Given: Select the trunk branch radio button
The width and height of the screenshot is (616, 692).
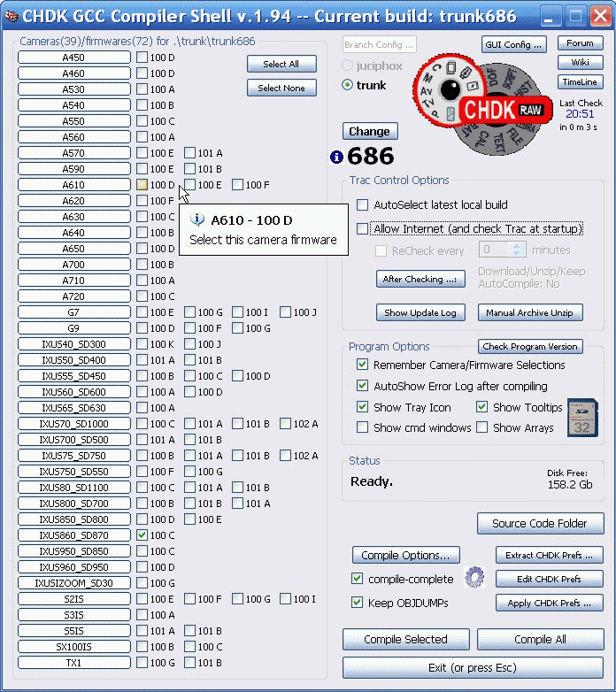Looking at the screenshot, I should (348, 85).
